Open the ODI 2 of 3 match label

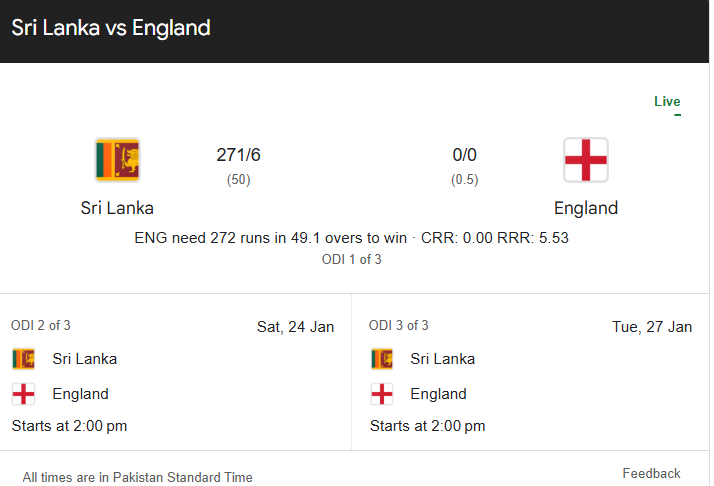41,325
